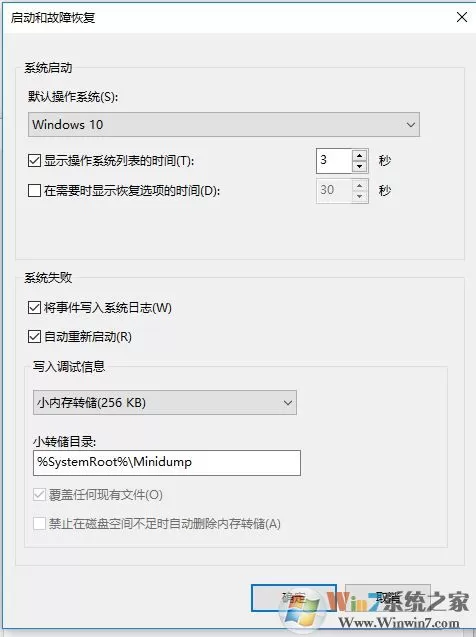Open the 小内存转储(256 KB) debug info dropdown

click(x=165, y=403)
